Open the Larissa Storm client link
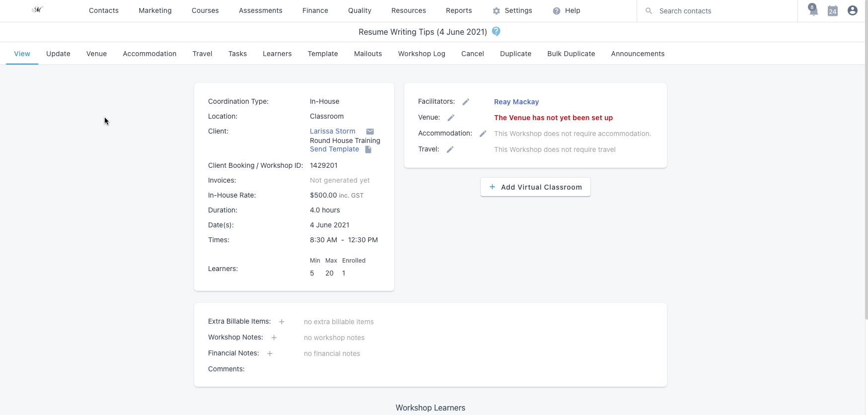The height and width of the screenshot is (415, 868). (333, 131)
